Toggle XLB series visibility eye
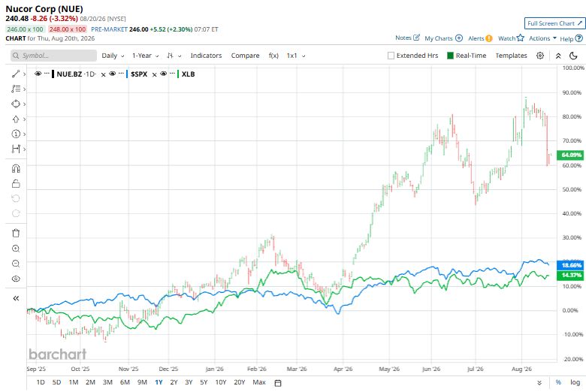586x392 pixels. (x=163, y=74)
